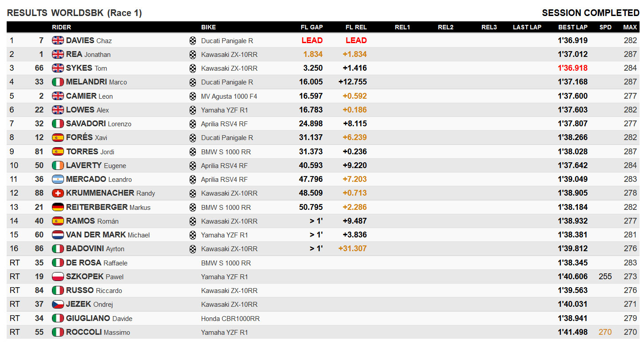Screen dimensions: 644x353
Task: Click rider name BADOVINI Ayrton
Action: click(x=95, y=249)
